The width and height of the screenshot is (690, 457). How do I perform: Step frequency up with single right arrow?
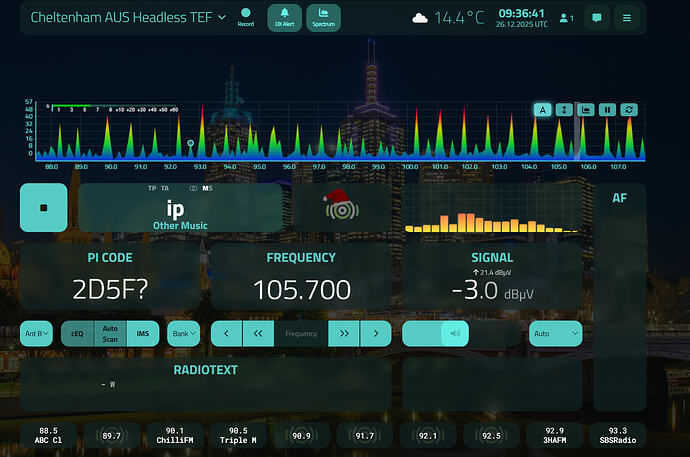tap(375, 333)
